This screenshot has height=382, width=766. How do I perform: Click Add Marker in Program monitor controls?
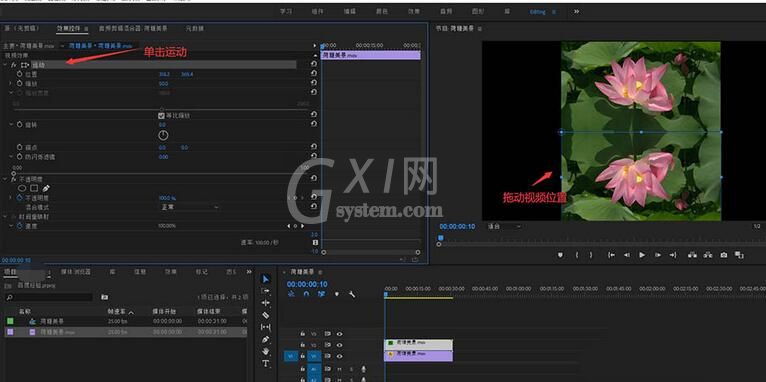coord(560,255)
